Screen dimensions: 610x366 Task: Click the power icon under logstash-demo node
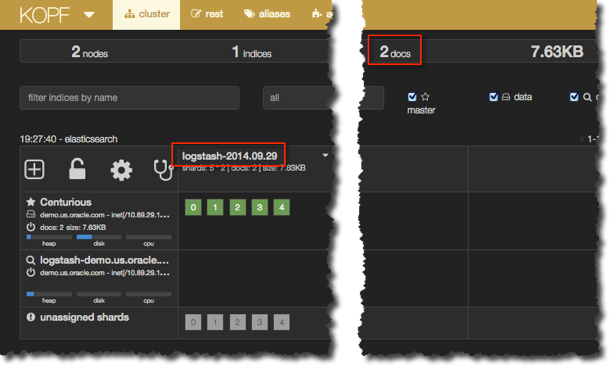pos(30,272)
